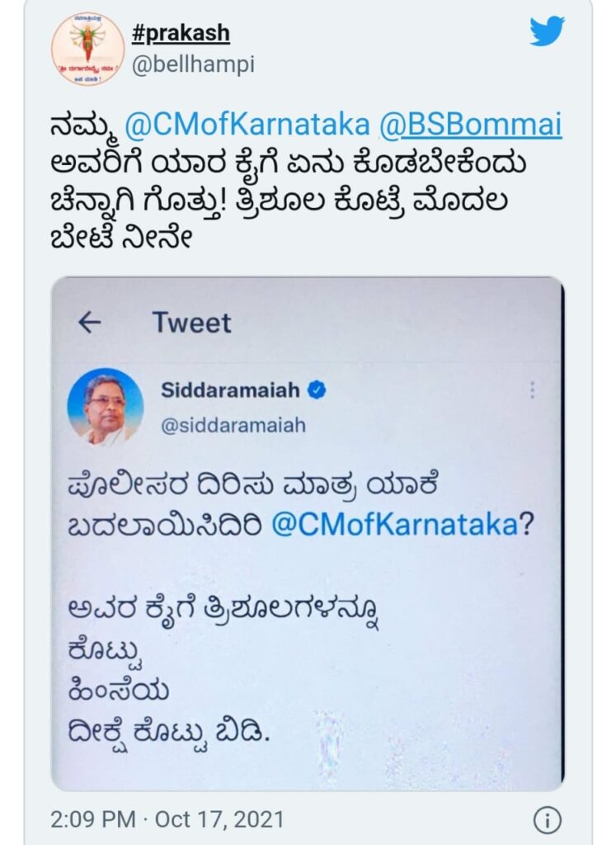
Task: Click the Tweet header title
Action: click(x=191, y=323)
